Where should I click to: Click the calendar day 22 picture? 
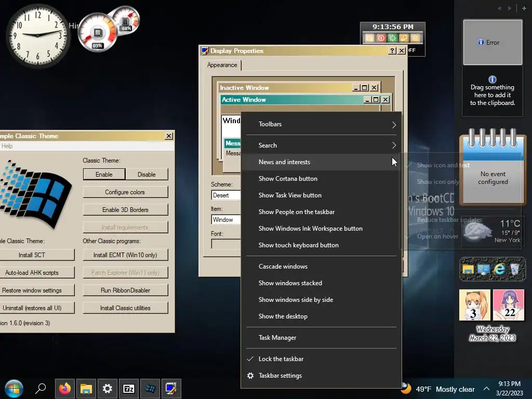pos(509,305)
